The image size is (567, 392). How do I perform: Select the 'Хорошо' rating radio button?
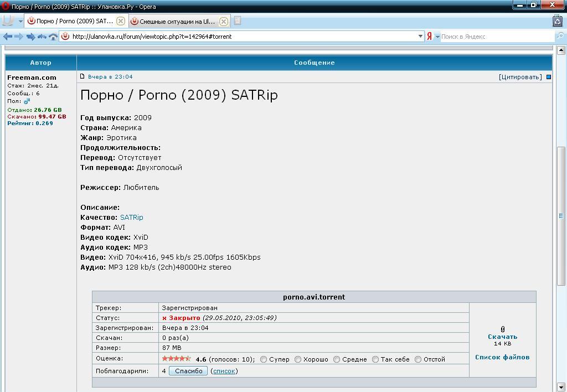(298, 359)
